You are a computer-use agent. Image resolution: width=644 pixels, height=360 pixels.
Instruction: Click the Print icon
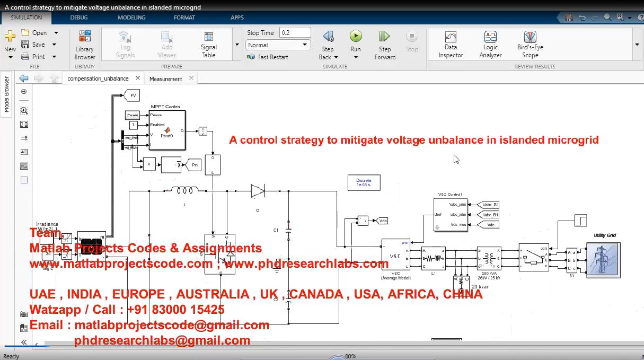pos(25,56)
